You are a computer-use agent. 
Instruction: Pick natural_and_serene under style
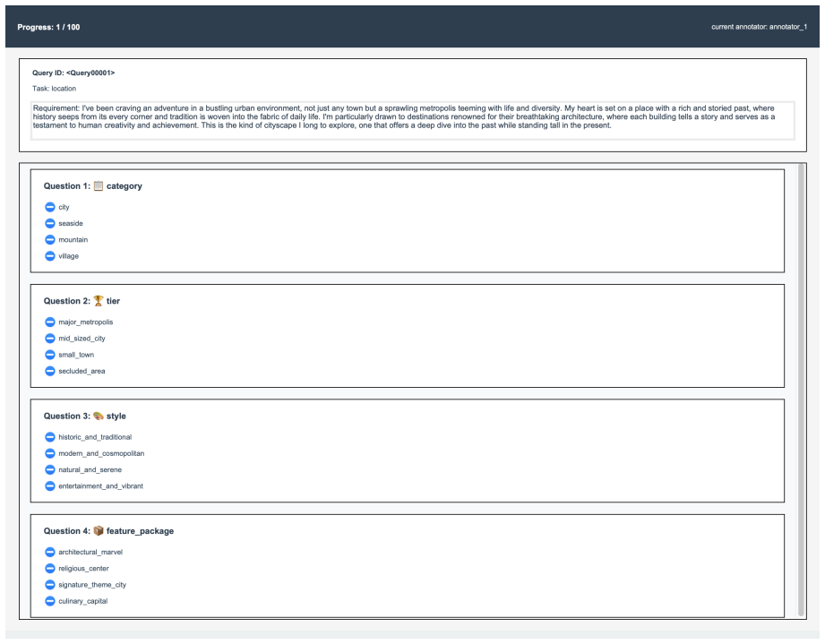50,470
